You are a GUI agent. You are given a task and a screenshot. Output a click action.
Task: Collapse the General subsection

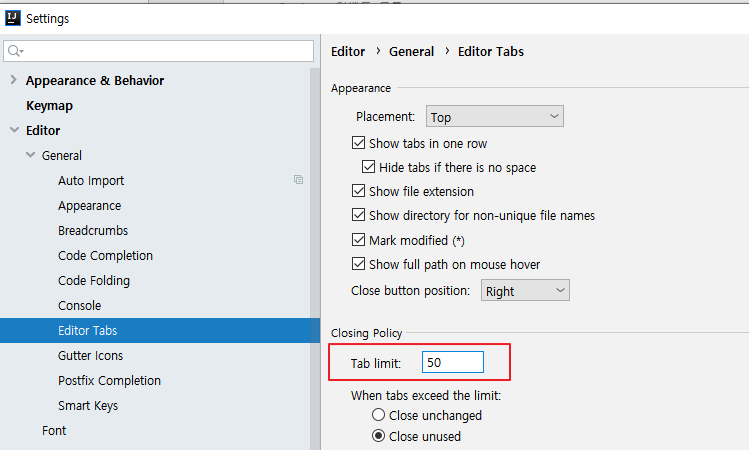click(31, 155)
